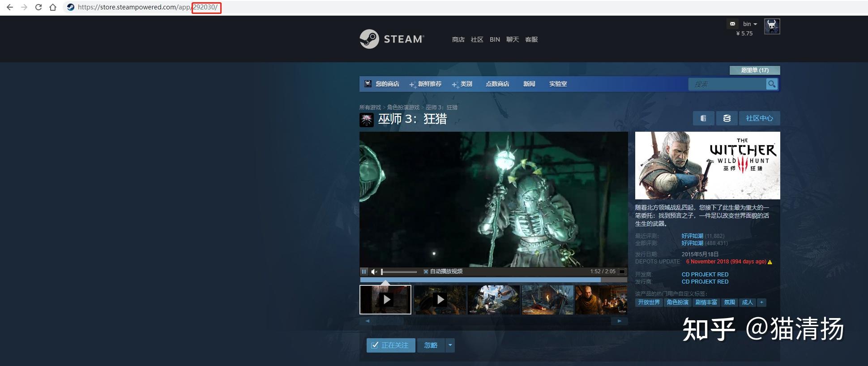This screenshot has width=868, height=366.
Task: Open 聊天 in the Steam header
Action: tap(513, 39)
